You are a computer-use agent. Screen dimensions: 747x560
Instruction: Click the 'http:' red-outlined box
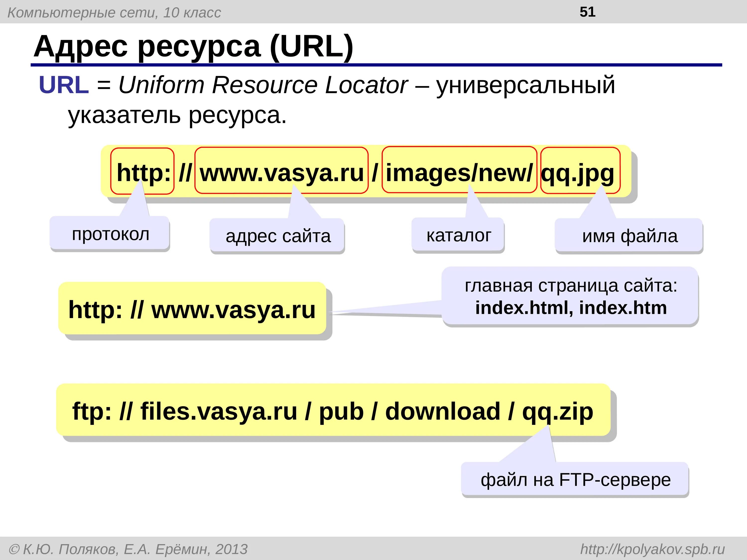[142, 172]
